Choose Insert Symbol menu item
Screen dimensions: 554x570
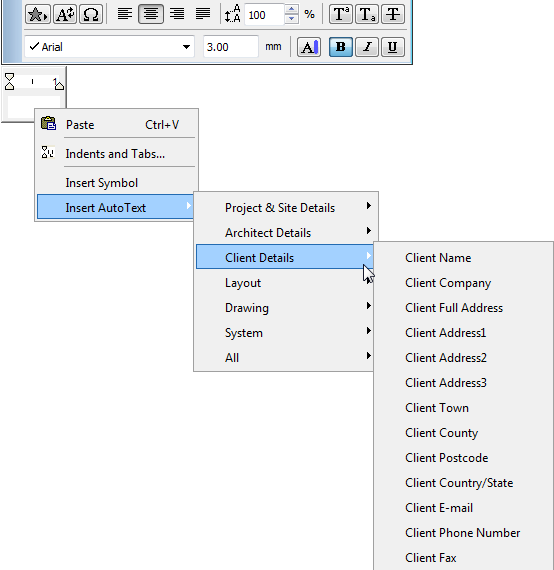116,182
